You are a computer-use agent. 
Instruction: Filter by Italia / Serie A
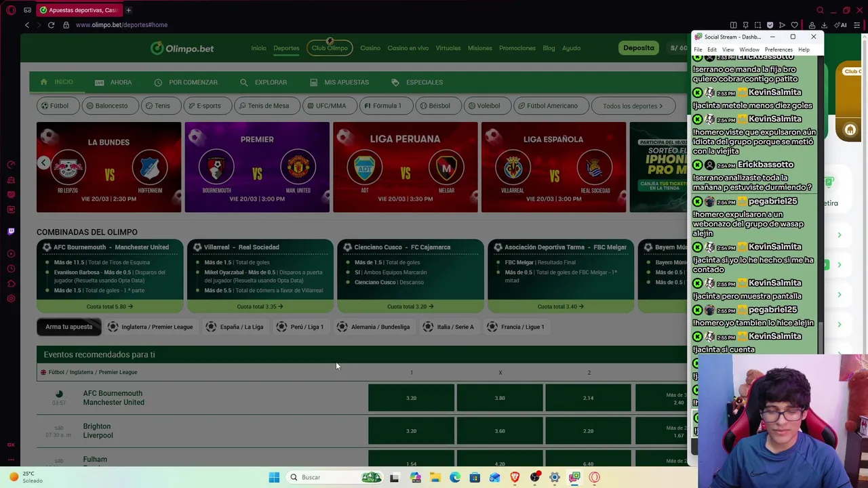coord(448,327)
